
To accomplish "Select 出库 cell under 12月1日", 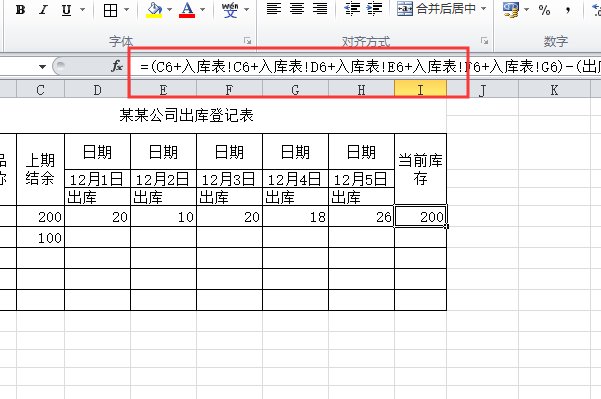I will pyautogui.click(x=97, y=197).
